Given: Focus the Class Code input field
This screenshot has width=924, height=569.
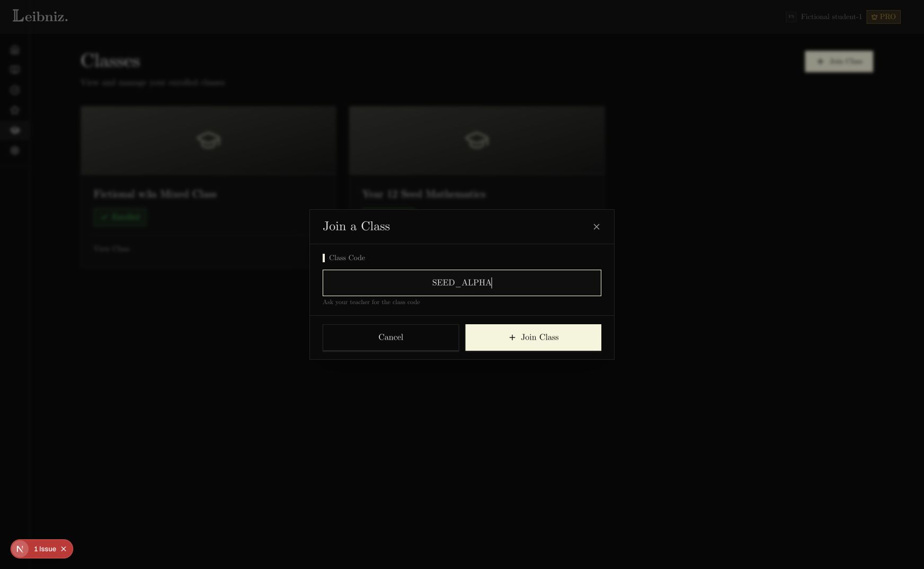Looking at the screenshot, I should tap(461, 283).
